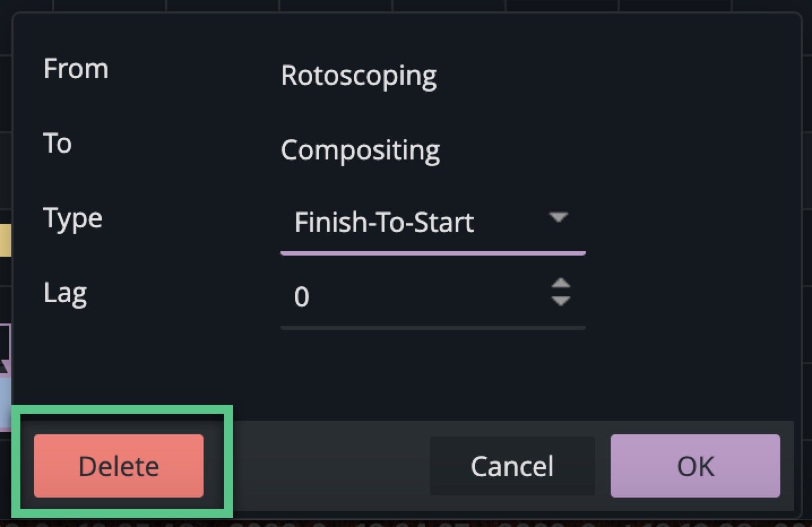Select the yellow bar behind the dialog
Image resolution: width=812 pixels, height=527 pixels.
(5, 240)
